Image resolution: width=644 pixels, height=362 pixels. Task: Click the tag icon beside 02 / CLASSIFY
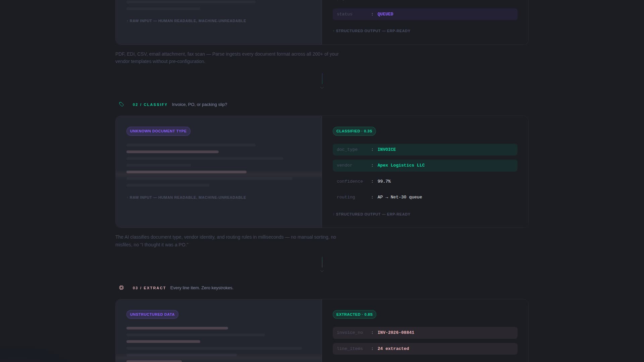click(x=121, y=104)
